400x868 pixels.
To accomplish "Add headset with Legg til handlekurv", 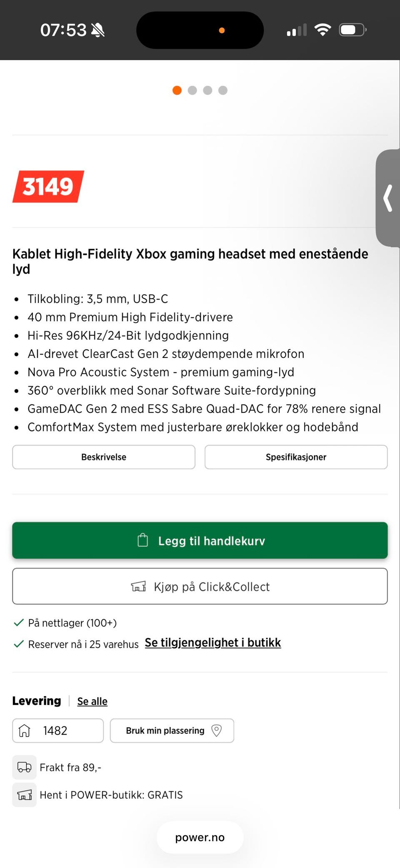I will [200, 540].
